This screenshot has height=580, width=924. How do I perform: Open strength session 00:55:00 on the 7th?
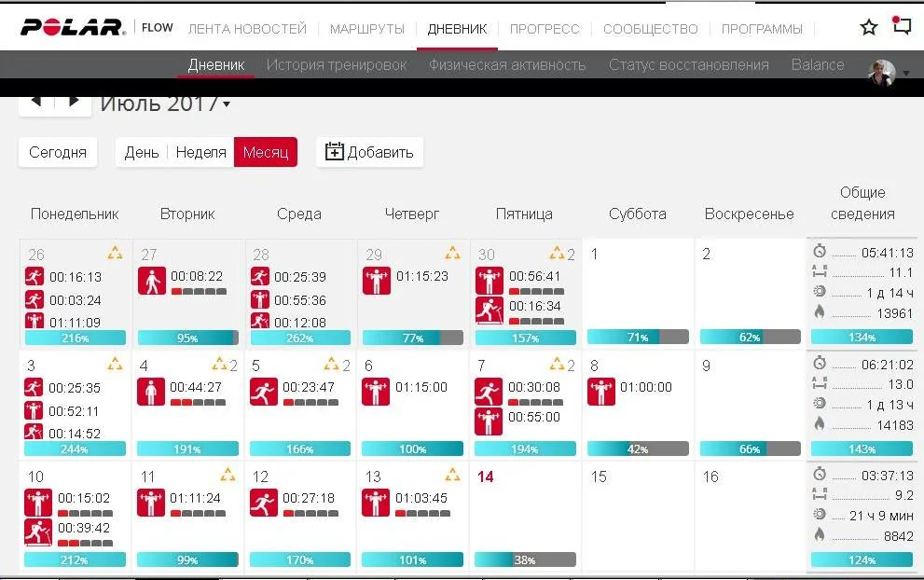click(x=518, y=421)
